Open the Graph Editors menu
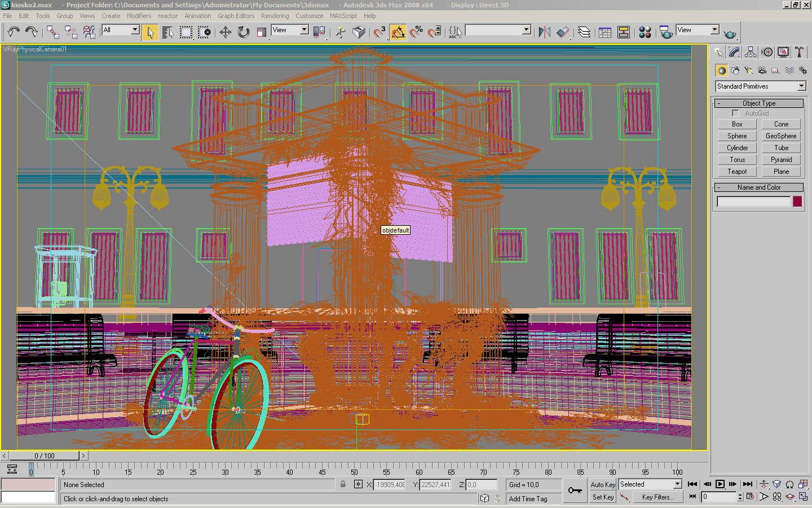The height and width of the screenshot is (508, 812). point(236,16)
